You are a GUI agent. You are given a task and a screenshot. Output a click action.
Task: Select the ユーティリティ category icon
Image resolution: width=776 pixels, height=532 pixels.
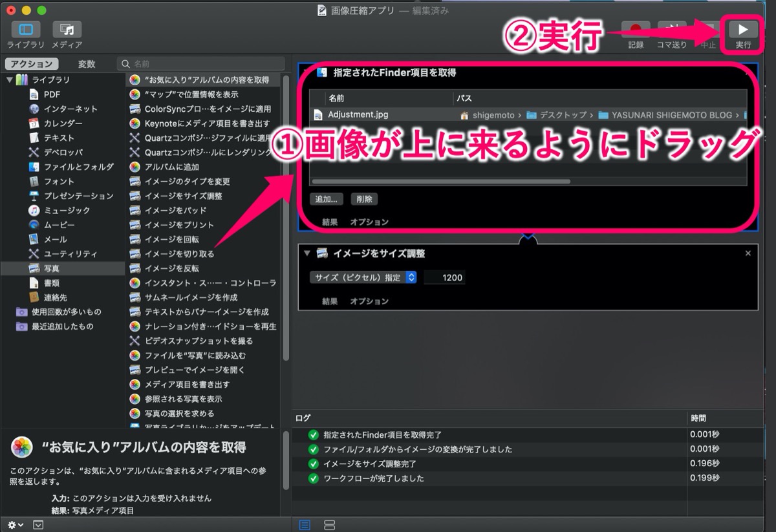(34, 253)
